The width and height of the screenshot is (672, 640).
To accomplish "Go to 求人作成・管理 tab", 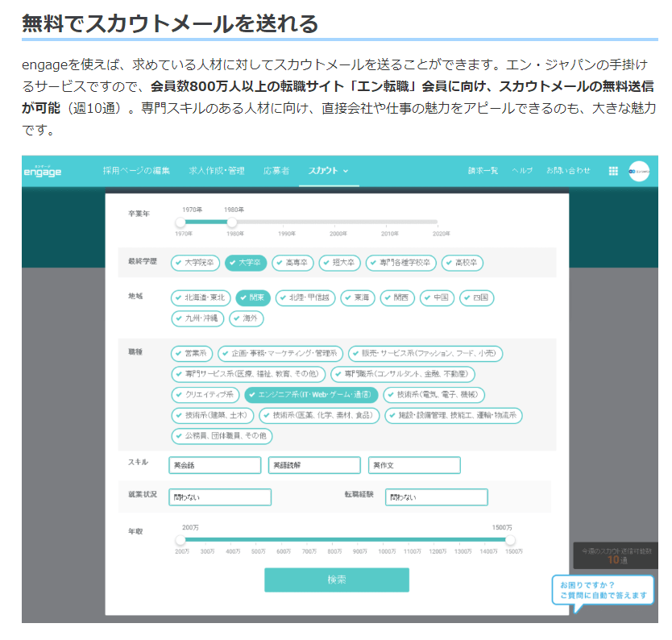I will (216, 171).
